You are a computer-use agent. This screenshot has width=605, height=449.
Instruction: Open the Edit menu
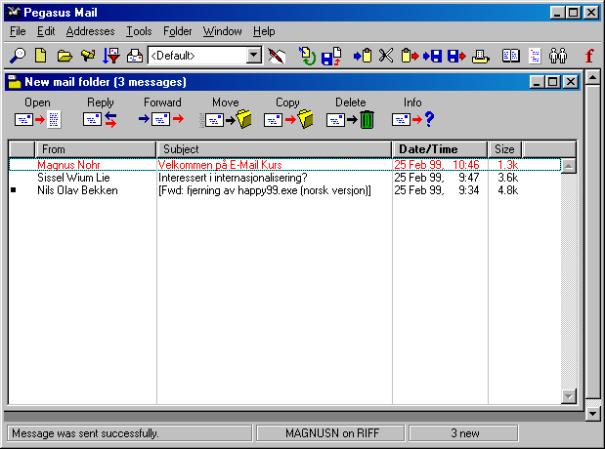[x=46, y=31]
